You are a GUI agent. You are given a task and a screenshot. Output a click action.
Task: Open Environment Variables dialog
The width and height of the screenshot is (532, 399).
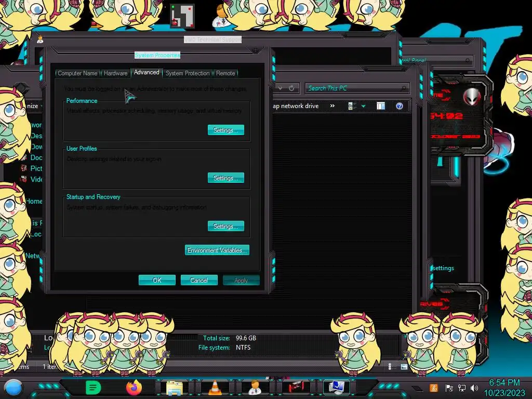point(217,250)
